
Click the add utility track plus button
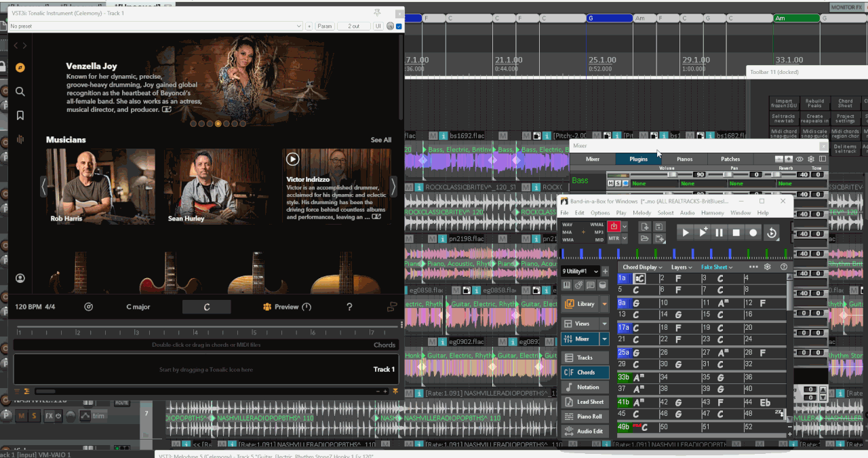[x=606, y=271]
